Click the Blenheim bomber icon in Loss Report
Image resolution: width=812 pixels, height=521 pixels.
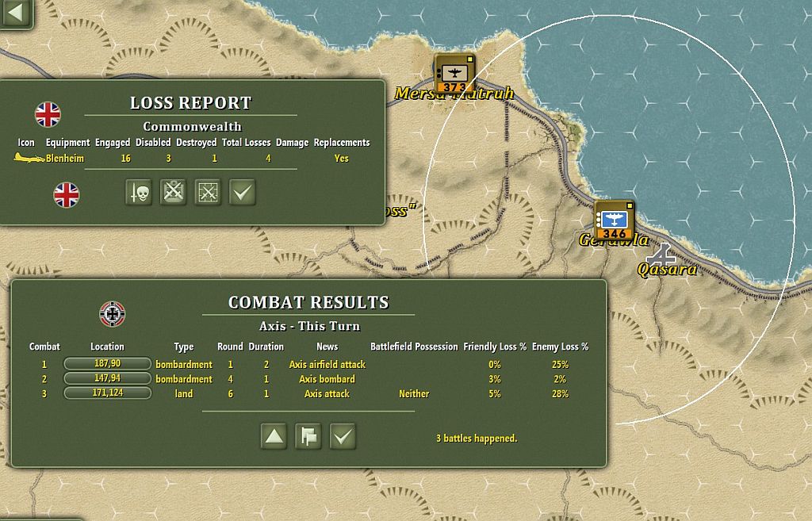coord(29,158)
